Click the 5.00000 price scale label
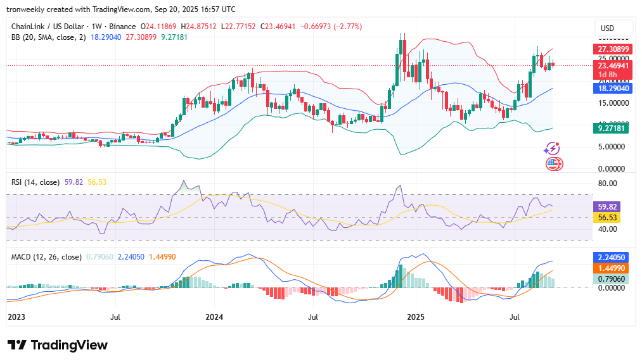The image size is (642, 364). click(x=612, y=147)
